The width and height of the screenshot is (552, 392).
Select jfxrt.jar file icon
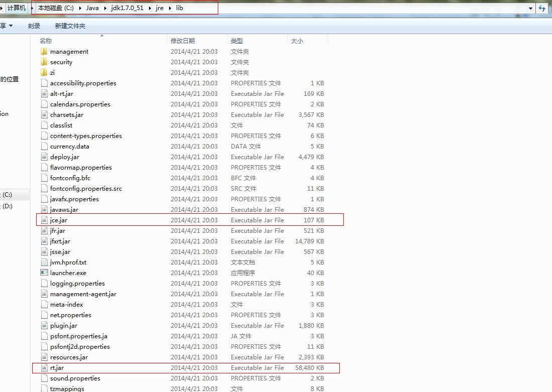click(44, 241)
